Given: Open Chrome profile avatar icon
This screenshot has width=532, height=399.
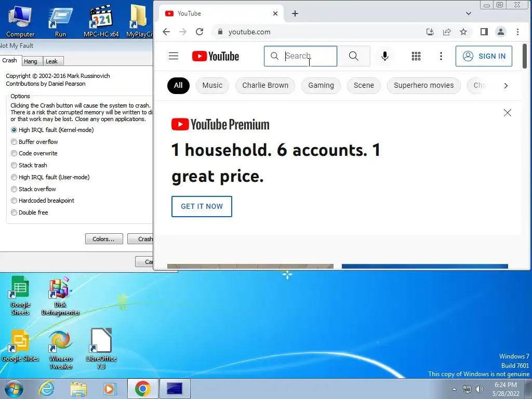Looking at the screenshot, I should click(x=501, y=32).
